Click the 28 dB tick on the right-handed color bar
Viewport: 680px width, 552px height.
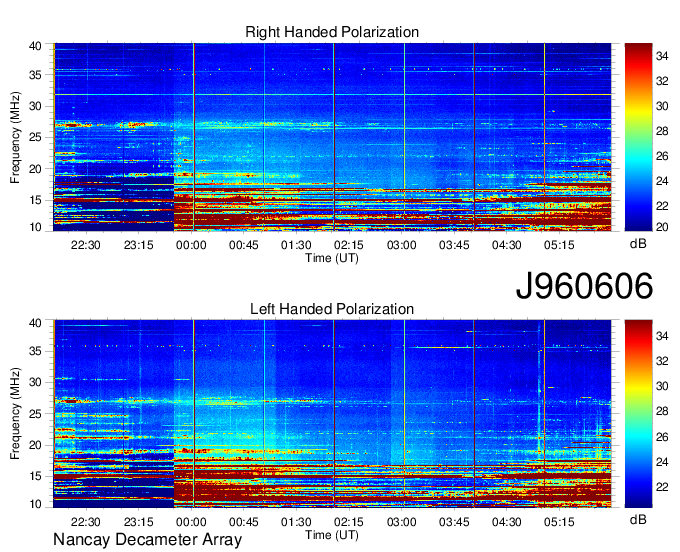click(x=662, y=131)
